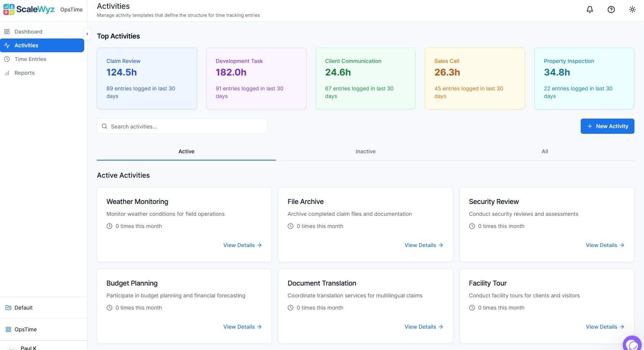Toggle light/dark theme sun icon
Viewport: 644px width, 350px height.
pyautogui.click(x=632, y=10)
